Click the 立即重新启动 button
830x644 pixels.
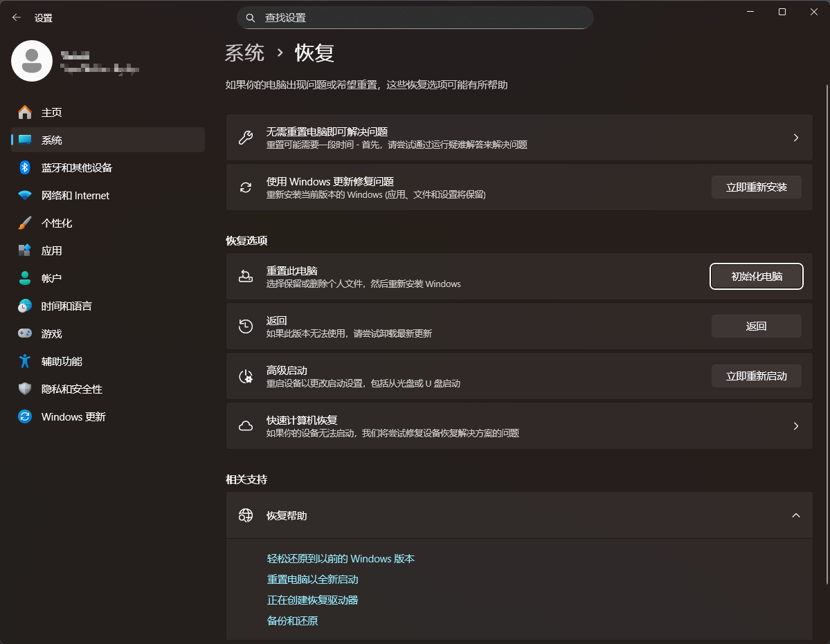(x=756, y=376)
